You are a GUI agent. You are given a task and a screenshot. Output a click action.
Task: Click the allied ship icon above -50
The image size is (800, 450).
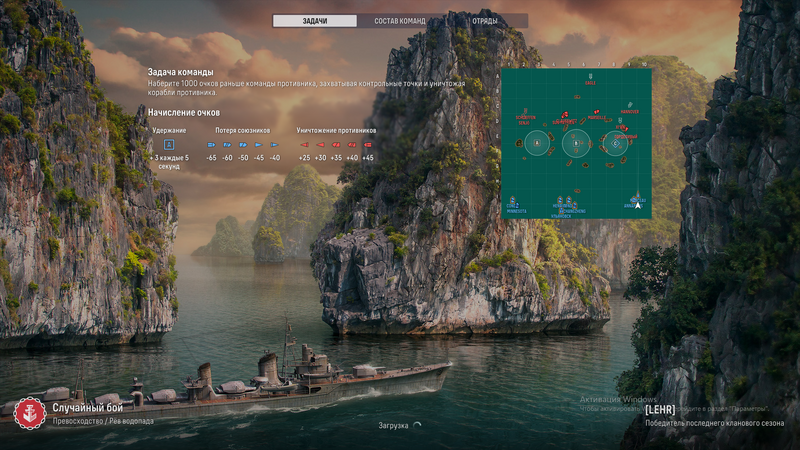tap(243, 145)
